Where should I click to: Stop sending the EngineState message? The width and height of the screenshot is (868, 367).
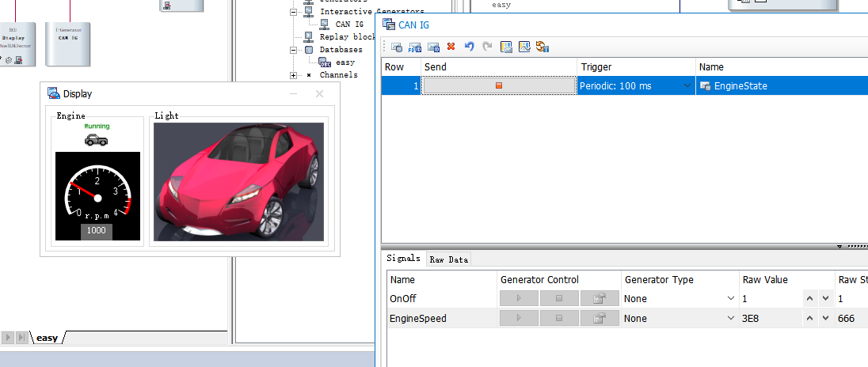point(499,85)
